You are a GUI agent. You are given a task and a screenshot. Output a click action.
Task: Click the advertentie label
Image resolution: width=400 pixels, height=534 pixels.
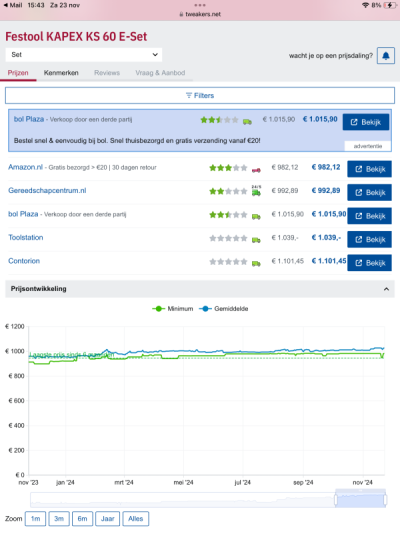(368, 146)
